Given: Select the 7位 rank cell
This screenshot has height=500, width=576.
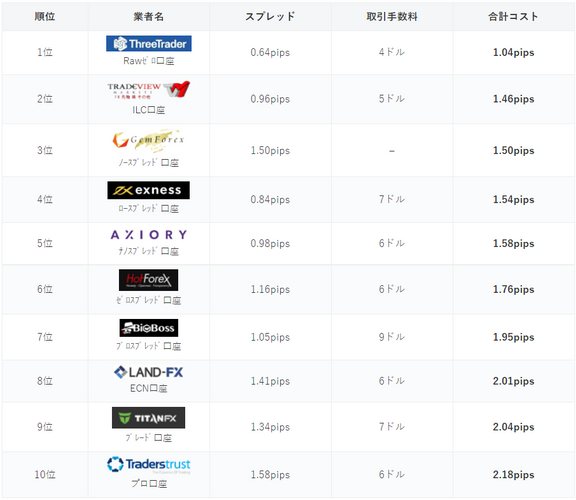Looking at the screenshot, I should (45, 337).
